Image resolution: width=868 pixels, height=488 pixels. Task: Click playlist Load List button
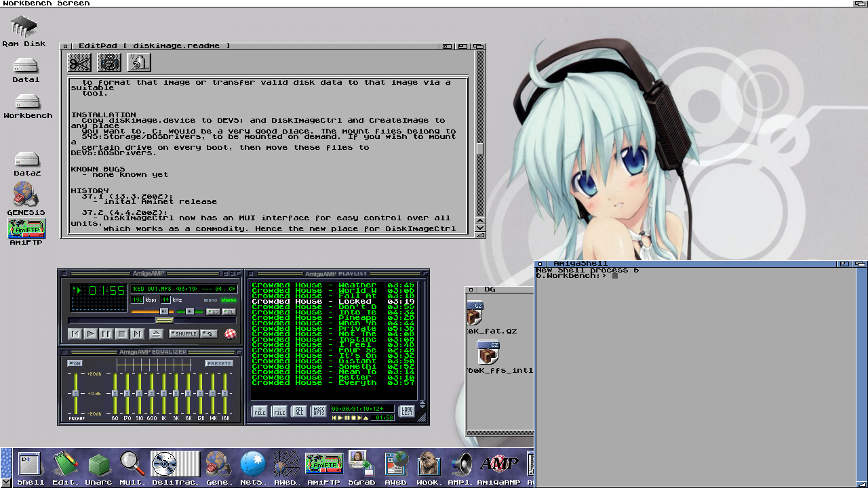point(406,411)
